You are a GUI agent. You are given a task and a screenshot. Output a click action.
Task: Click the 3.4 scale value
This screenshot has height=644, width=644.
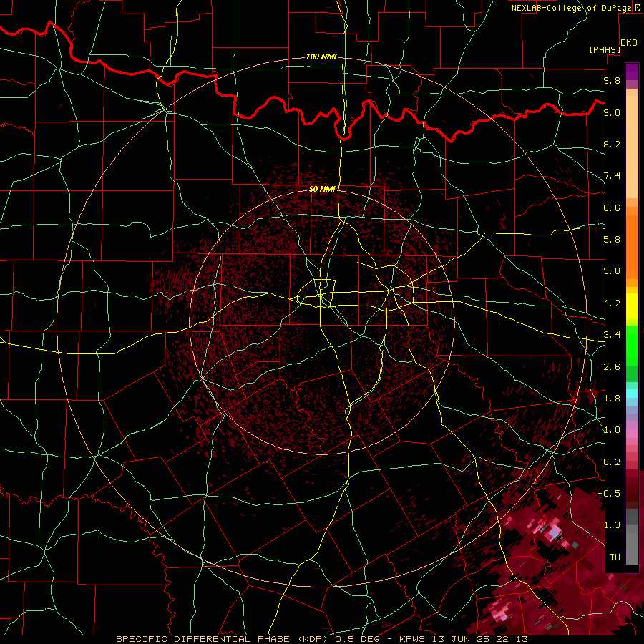[612, 335]
